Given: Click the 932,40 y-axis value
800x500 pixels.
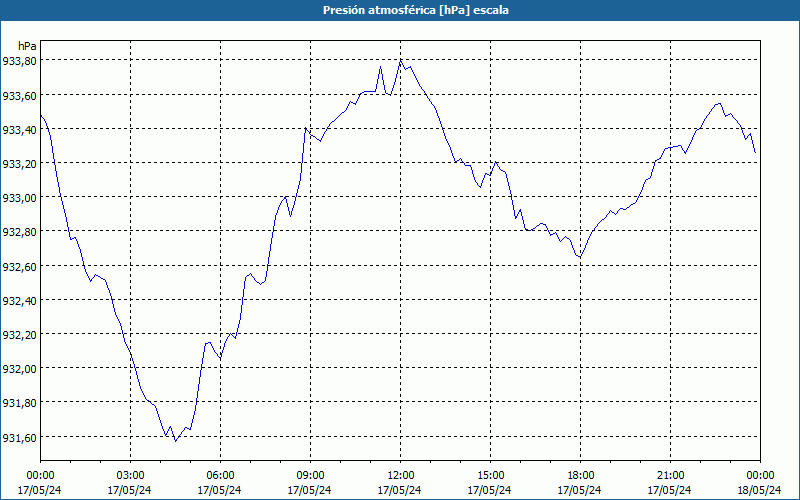Looking at the screenshot, I should point(19,300).
